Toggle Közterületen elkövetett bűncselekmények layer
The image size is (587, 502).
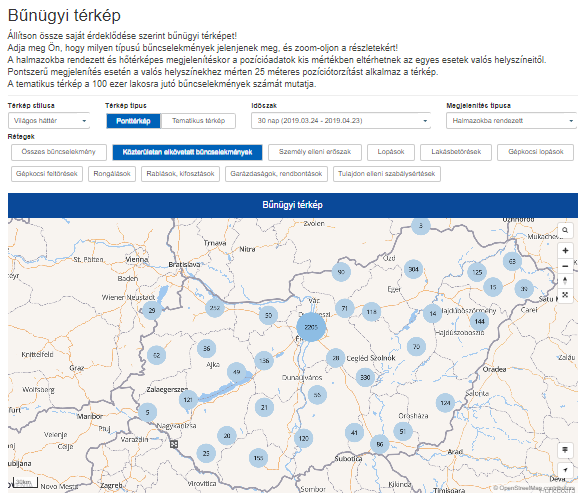tap(187, 152)
